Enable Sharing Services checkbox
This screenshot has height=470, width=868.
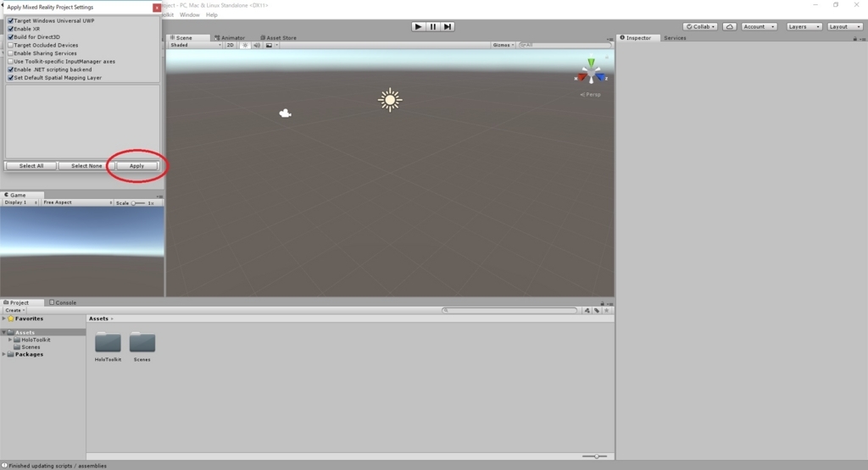10,53
